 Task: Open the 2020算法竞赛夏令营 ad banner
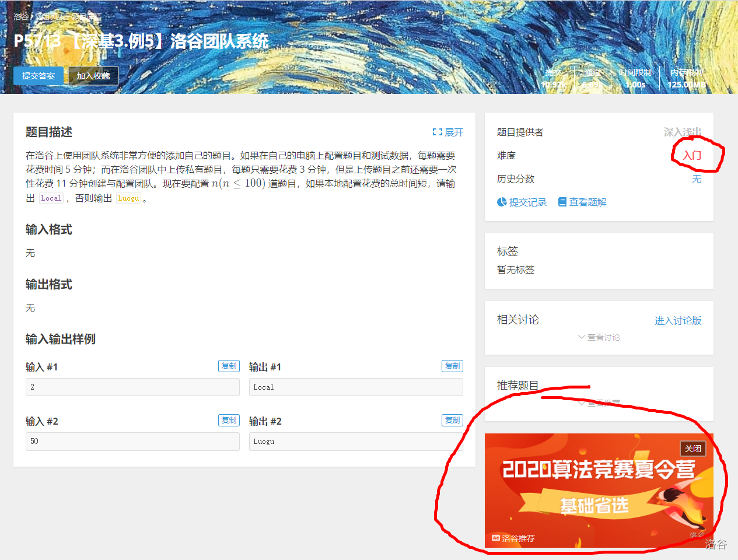[x=599, y=491]
